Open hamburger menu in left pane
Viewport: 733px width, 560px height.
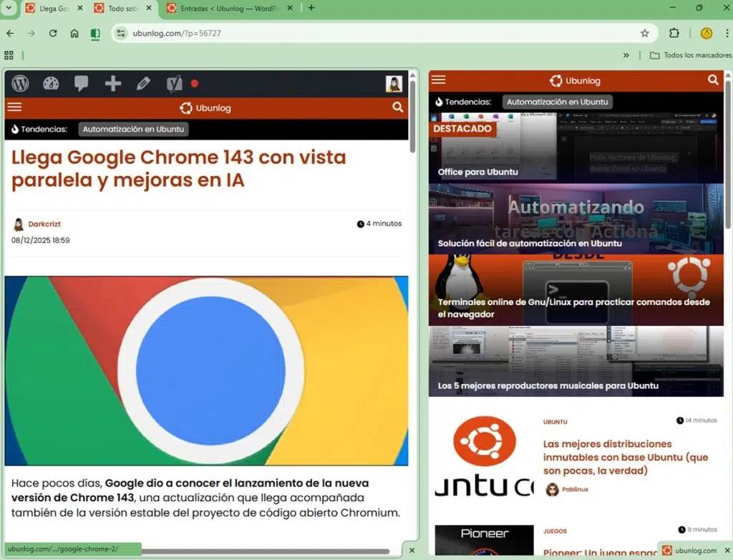click(x=14, y=107)
